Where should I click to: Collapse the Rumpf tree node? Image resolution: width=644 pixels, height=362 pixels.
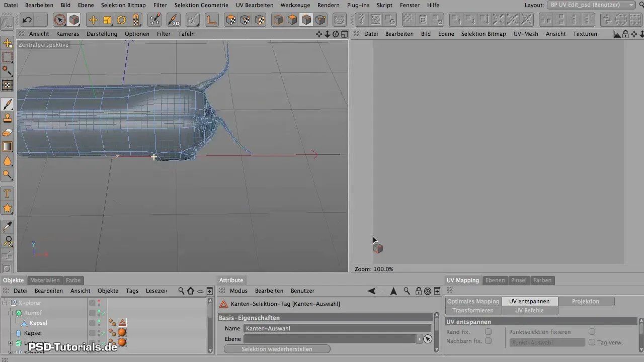click(x=11, y=313)
